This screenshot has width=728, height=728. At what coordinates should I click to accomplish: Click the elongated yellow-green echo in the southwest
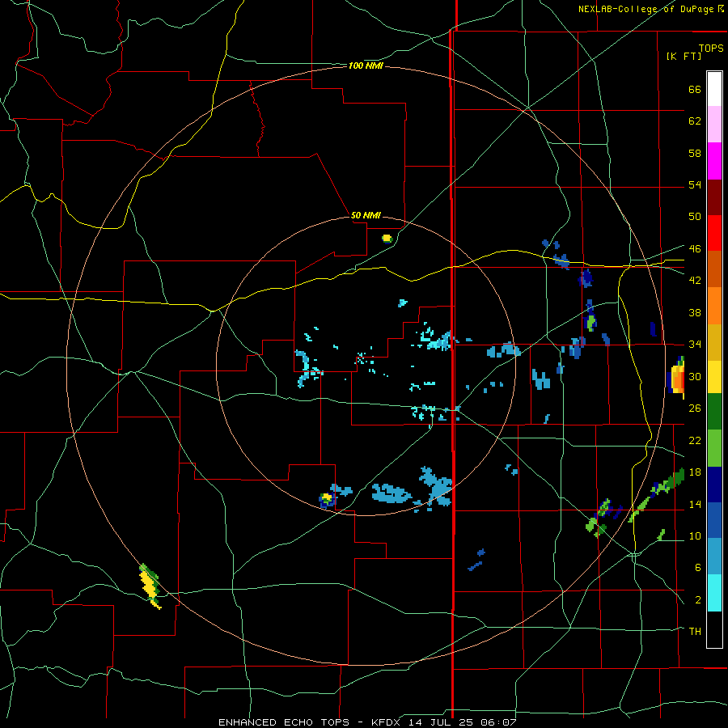(x=150, y=586)
